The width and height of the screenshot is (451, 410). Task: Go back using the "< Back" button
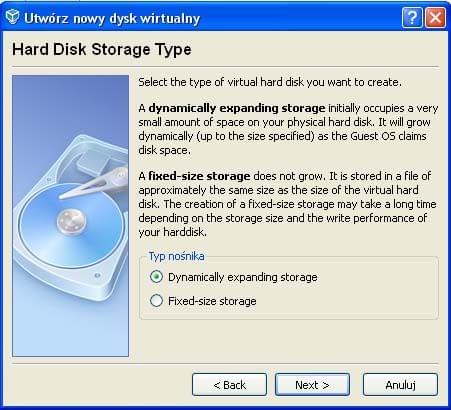click(229, 385)
